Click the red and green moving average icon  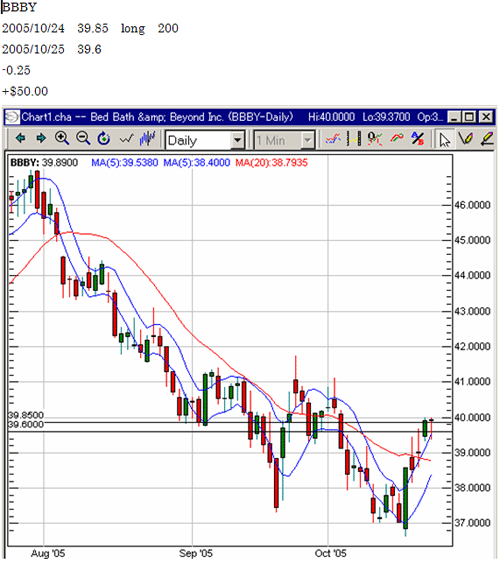(x=397, y=138)
